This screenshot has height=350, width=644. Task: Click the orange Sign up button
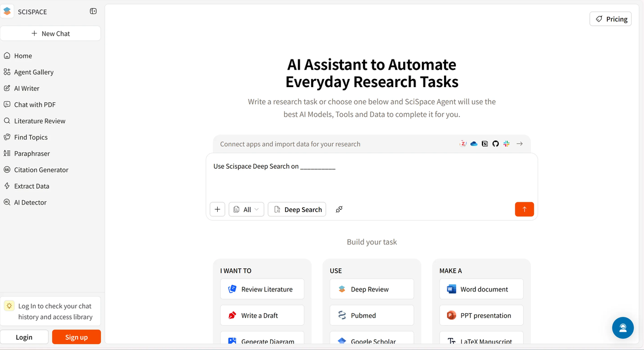coord(76,337)
